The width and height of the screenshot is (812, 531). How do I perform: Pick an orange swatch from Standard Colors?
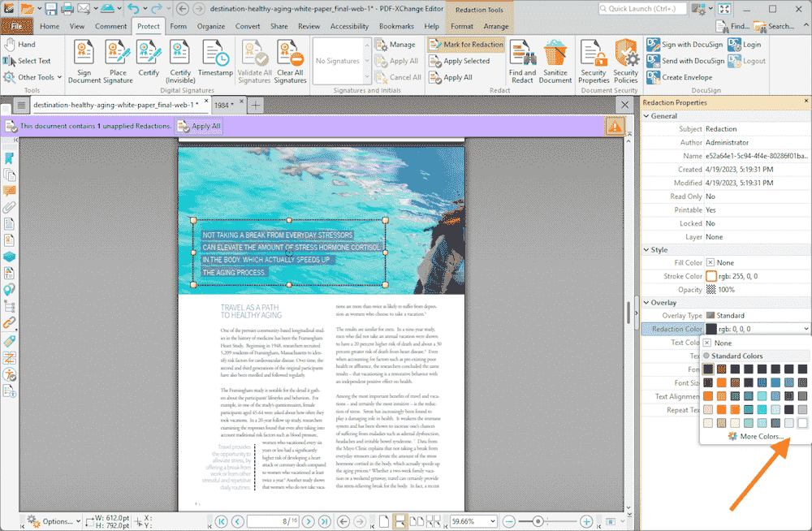(721, 382)
